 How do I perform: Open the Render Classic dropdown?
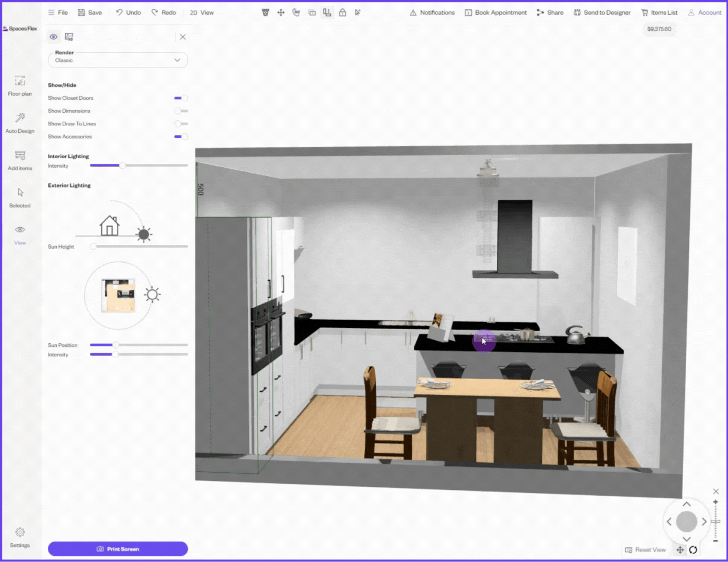tap(118, 60)
